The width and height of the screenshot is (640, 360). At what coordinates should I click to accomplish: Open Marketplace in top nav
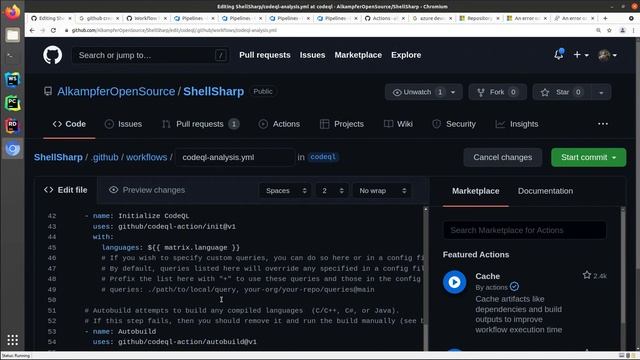[358, 55]
